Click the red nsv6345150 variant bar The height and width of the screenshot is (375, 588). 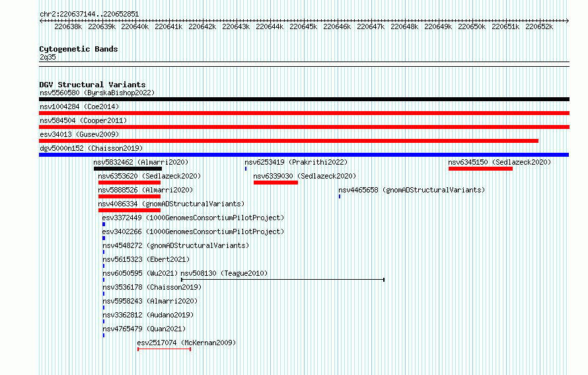click(481, 169)
